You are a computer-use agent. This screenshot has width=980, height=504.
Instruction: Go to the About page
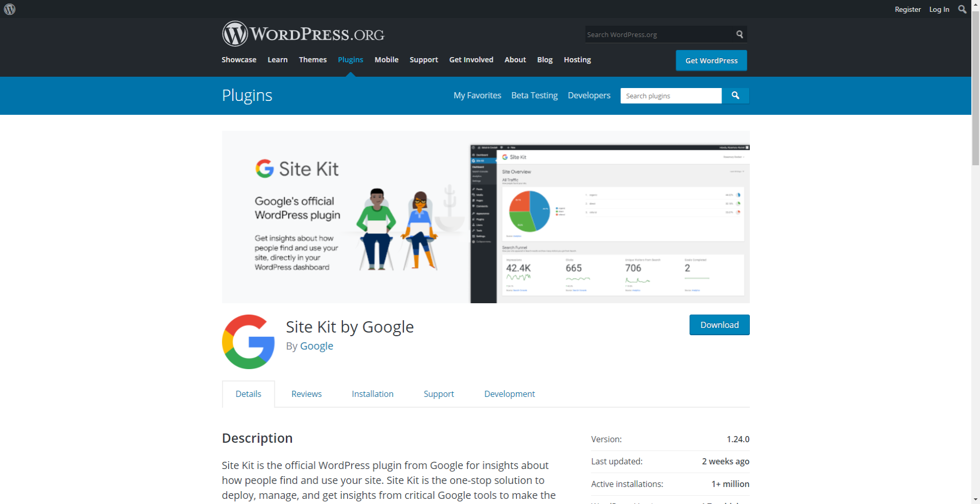(515, 60)
